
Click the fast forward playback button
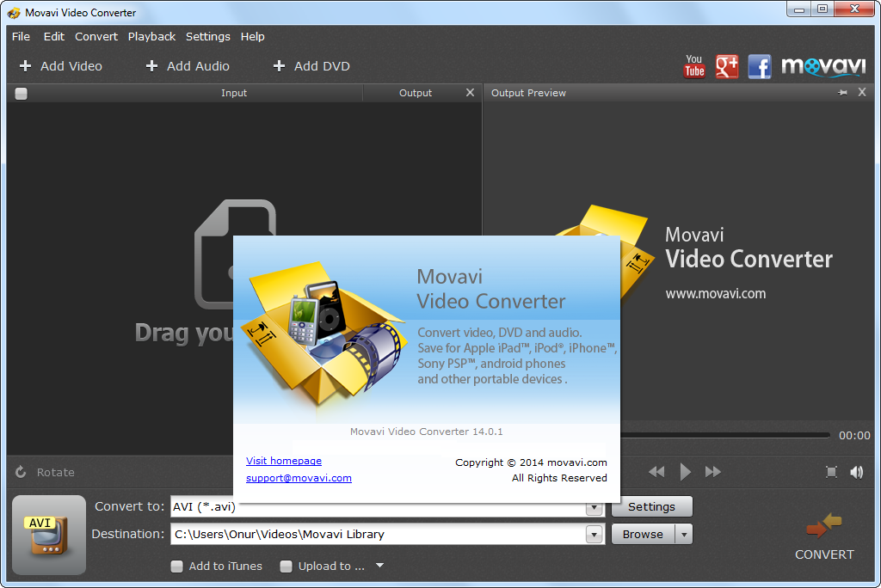(x=712, y=472)
